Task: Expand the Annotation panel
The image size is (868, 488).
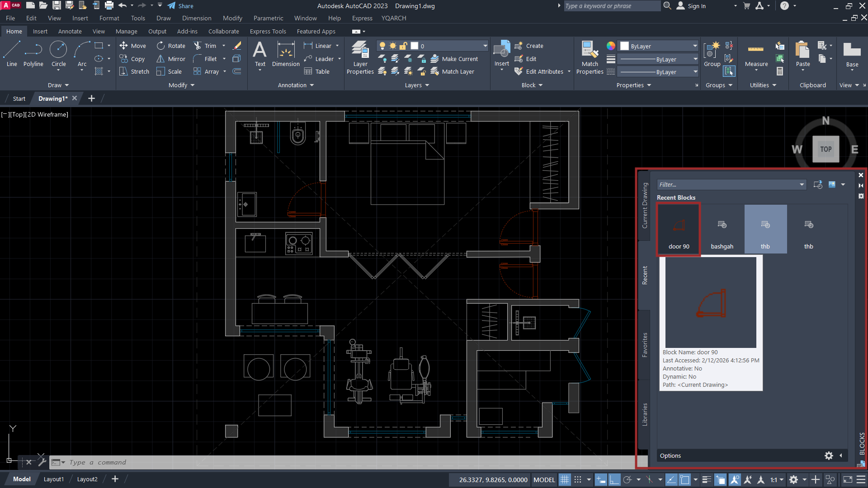Action: coord(296,85)
